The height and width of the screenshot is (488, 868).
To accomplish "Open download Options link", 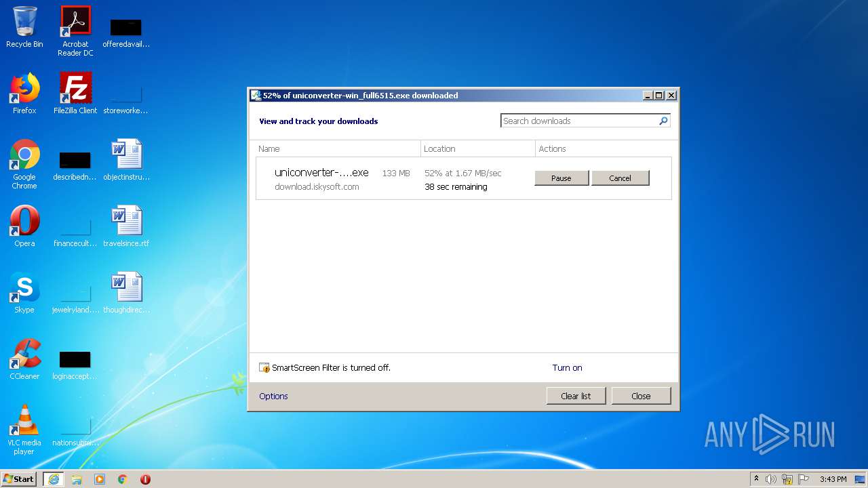I will (273, 396).
